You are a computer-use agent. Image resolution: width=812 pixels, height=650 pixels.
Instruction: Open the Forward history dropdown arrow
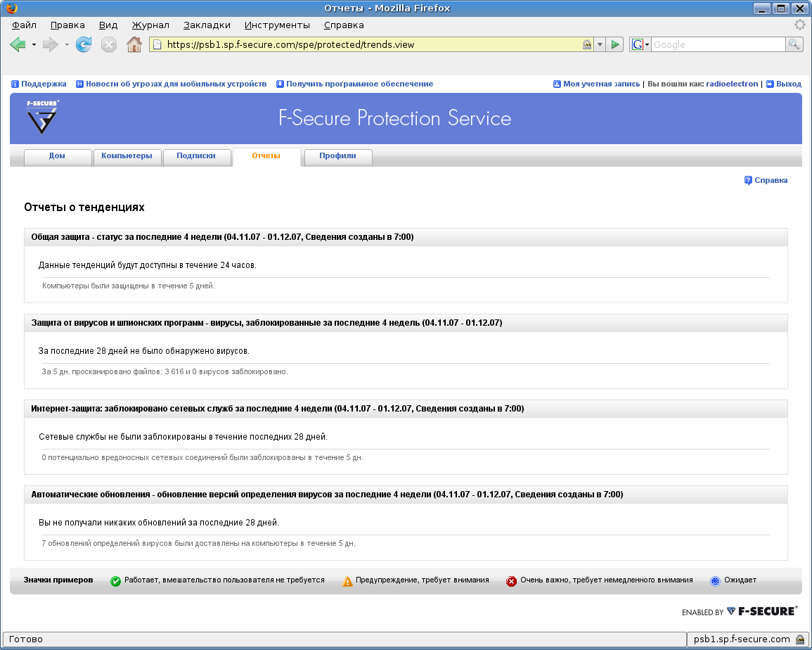(x=67, y=44)
